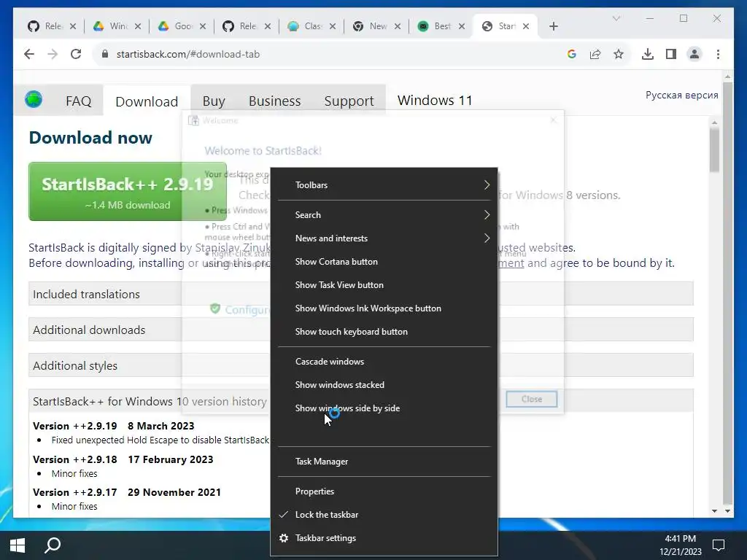
Task: Choose Cascade windows from context menu
Action: point(384,362)
